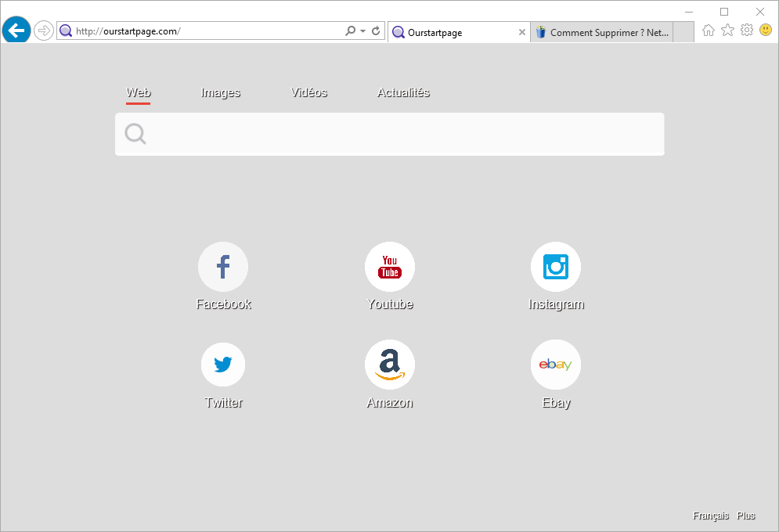Open the YouTube shortcut icon
Viewport: 779px width, 532px height.
click(x=390, y=267)
